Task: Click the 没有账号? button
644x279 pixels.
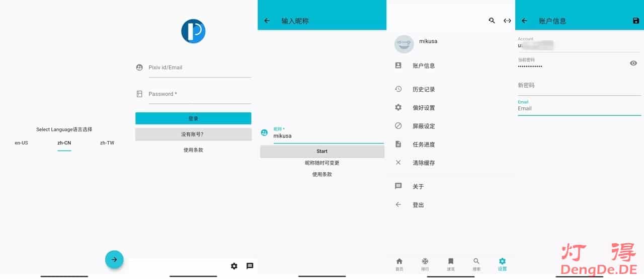Action: pyautogui.click(x=193, y=134)
